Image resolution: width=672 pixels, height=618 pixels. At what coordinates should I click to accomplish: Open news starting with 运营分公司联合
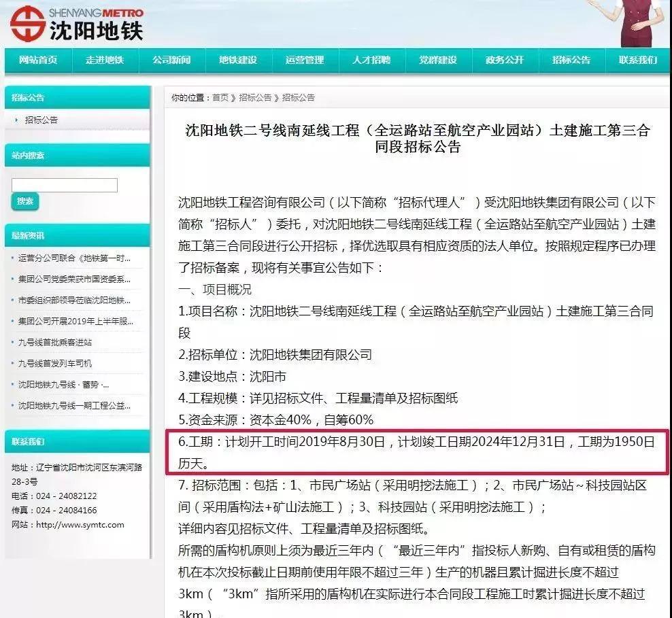[74, 258]
